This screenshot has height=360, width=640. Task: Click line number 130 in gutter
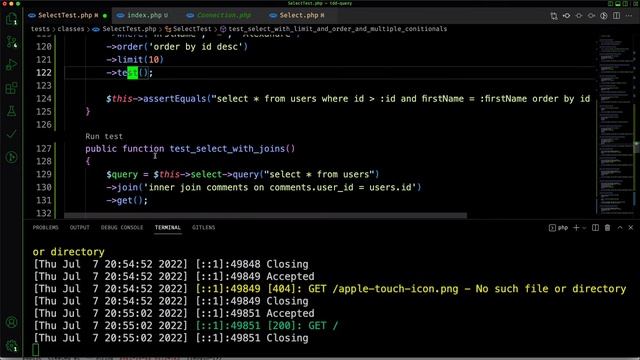pyautogui.click(x=44, y=187)
